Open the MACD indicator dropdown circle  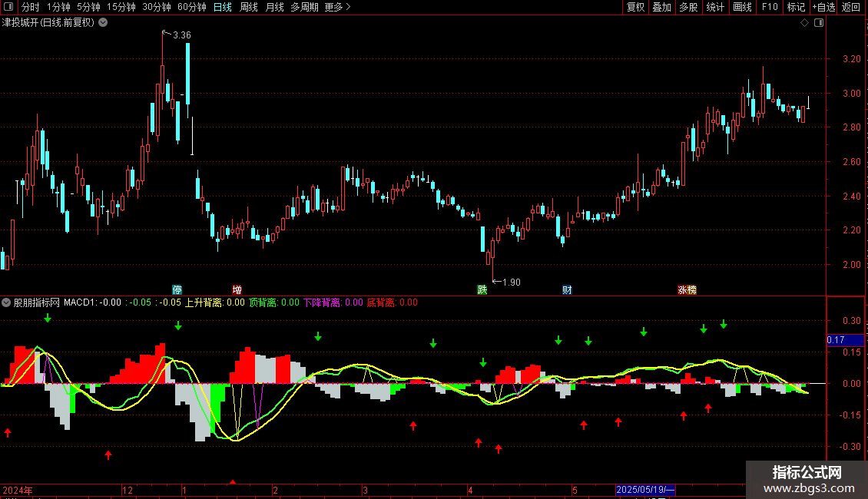tap(6, 302)
